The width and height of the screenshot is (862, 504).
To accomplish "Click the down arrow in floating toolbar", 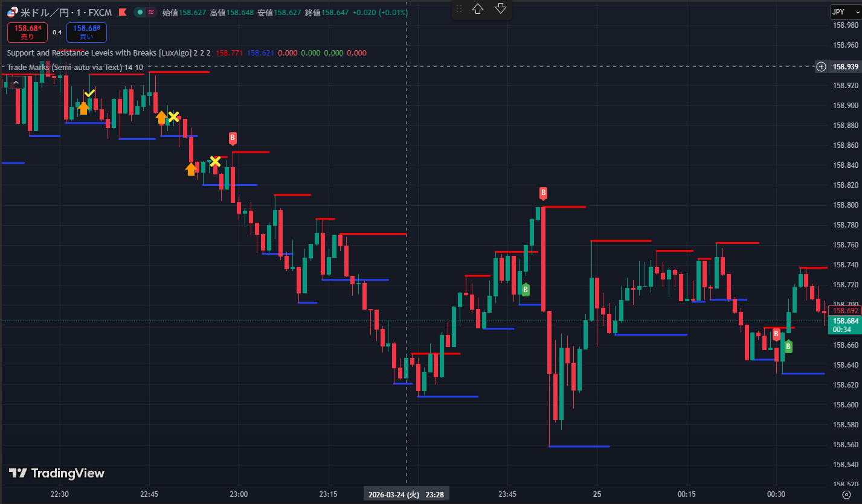I will coord(500,9).
